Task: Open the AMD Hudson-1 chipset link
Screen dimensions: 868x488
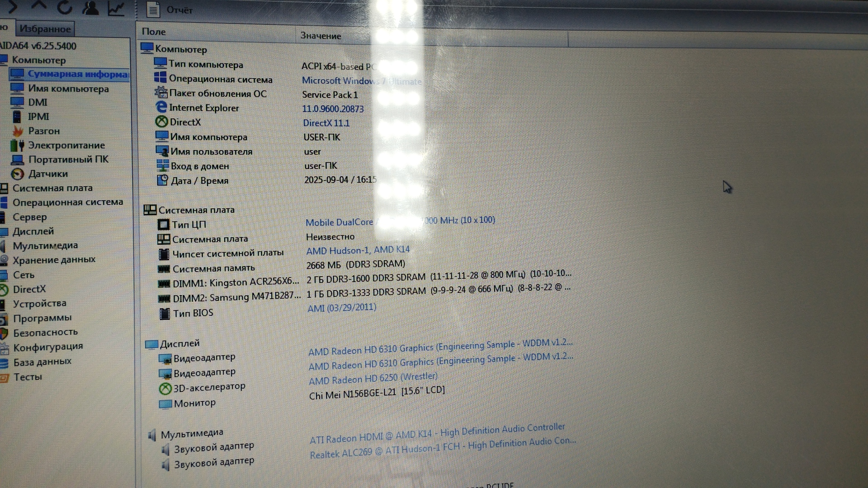Action: [x=358, y=250]
